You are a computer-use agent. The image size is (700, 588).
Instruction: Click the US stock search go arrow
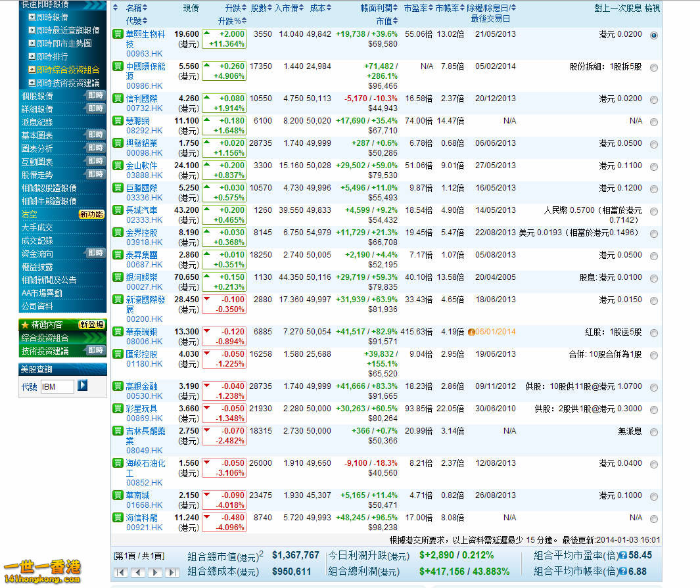[83, 385]
